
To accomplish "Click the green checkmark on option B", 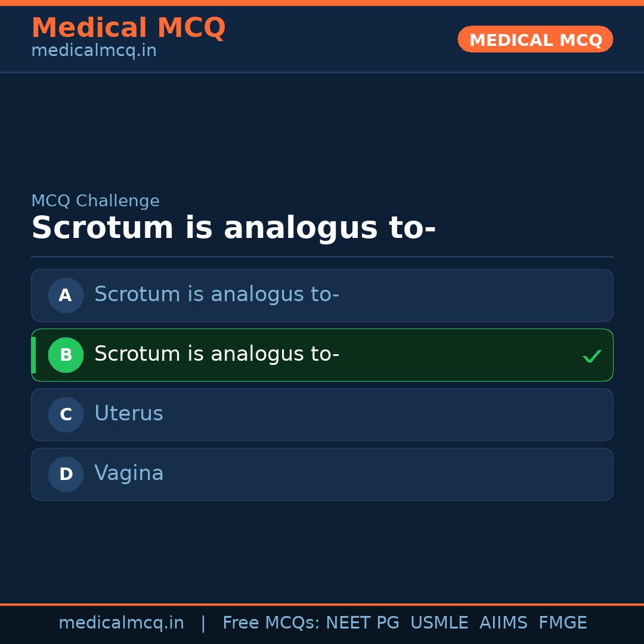I will [592, 356].
